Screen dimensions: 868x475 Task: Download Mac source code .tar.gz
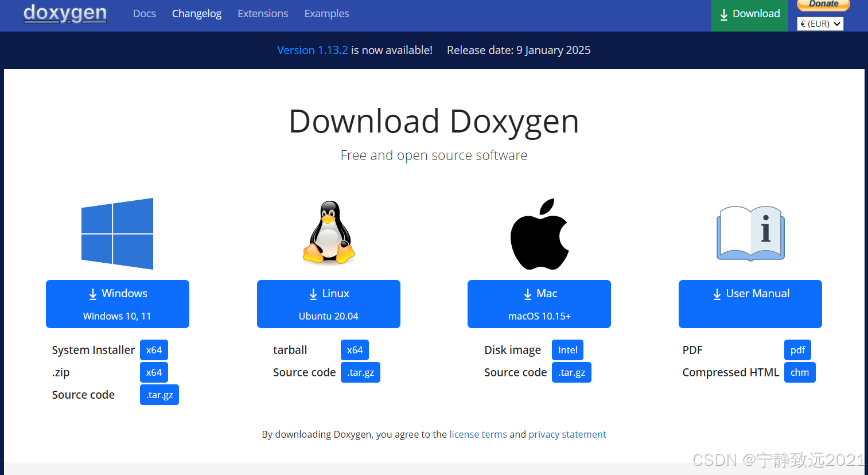(x=571, y=372)
